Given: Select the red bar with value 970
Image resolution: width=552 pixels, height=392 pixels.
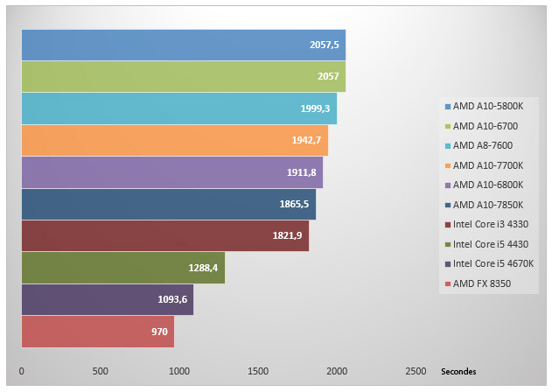Looking at the screenshot, I should click(98, 332).
